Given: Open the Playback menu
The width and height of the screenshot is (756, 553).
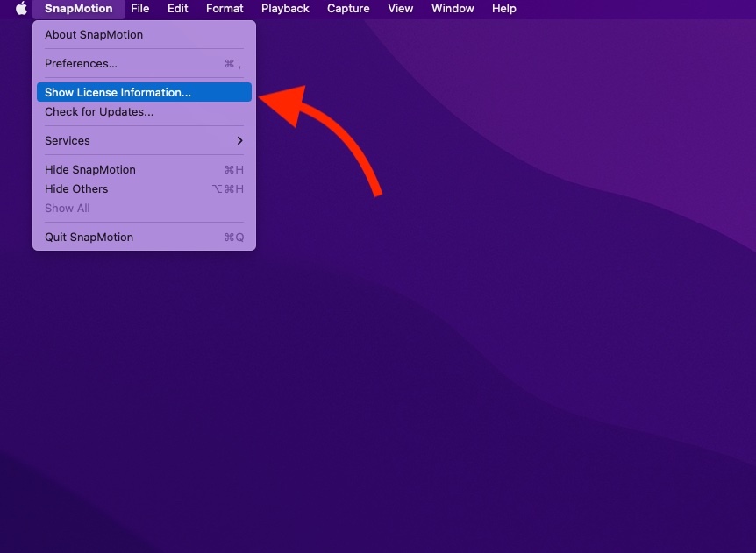Looking at the screenshot, I should coord(285,8).
